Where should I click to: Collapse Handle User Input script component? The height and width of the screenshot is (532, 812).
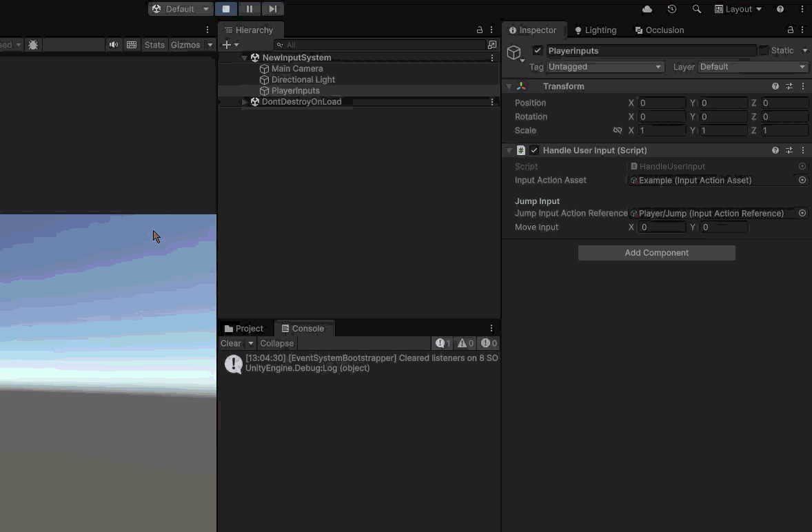tap(509, 151)
